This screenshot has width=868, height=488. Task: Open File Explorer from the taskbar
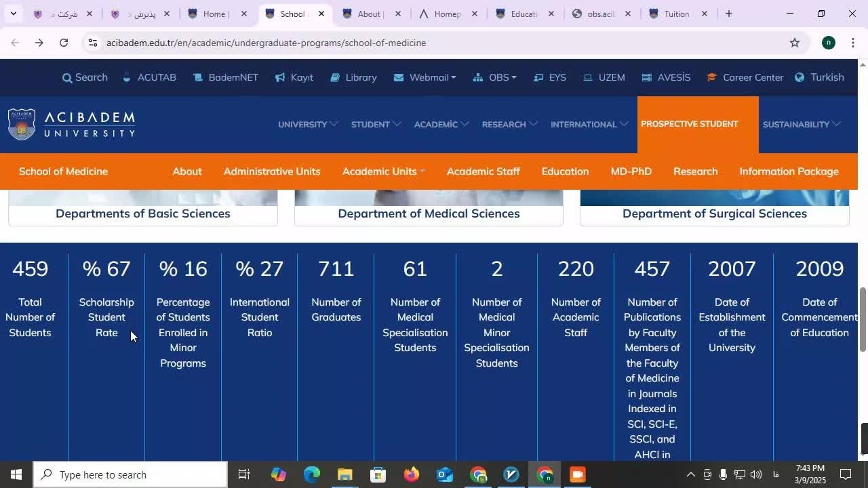[x=344, y=474]
